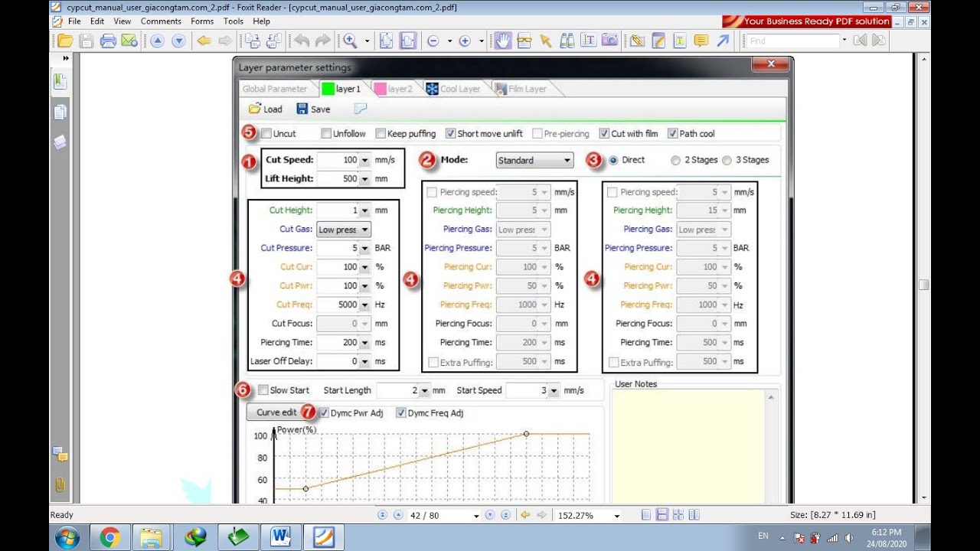980x551 pixels.
Task: Open the Bookmarks panel in the sidebar
Action: click(60, 81)
